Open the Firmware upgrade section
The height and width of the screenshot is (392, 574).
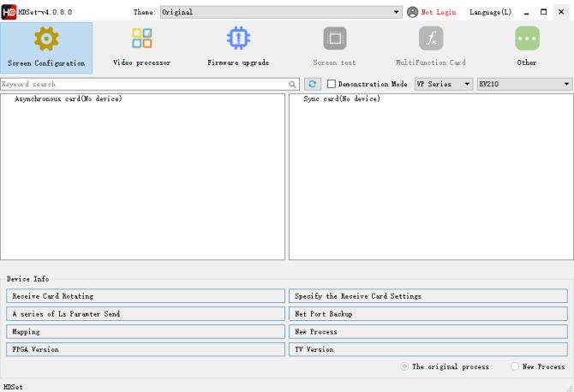(237, 48)
